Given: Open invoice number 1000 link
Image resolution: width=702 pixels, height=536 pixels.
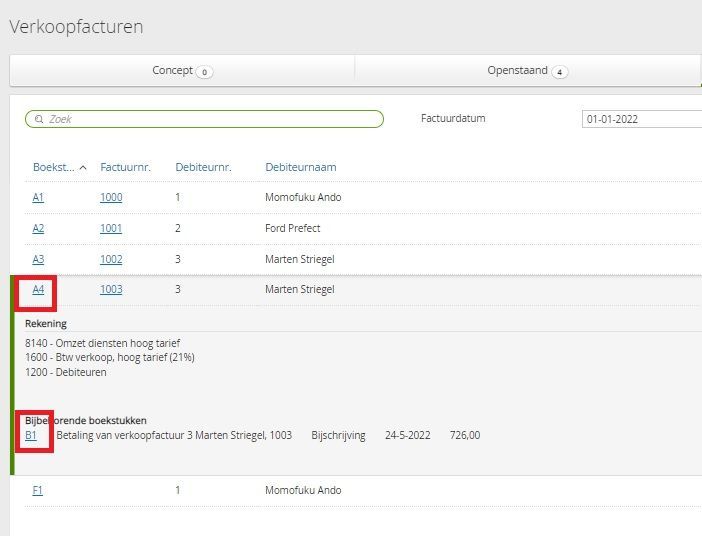Looking at the screenshot, I should coord(111,198).
